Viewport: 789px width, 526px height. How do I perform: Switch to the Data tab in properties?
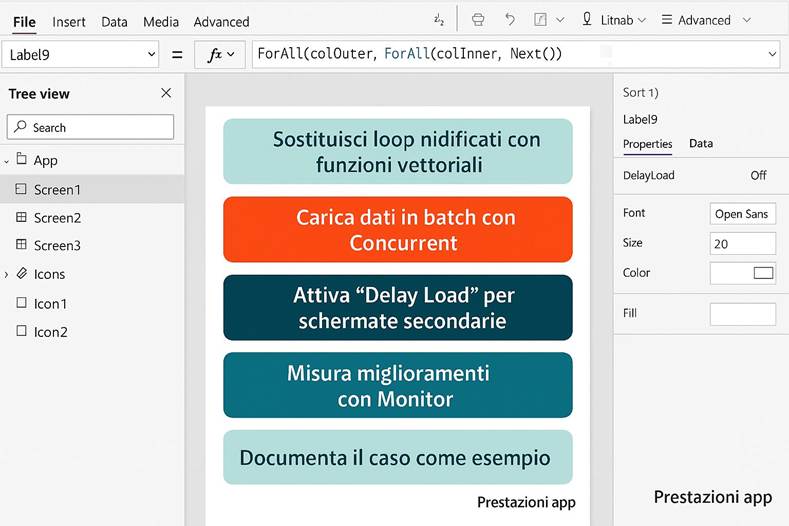coord(701,143)
